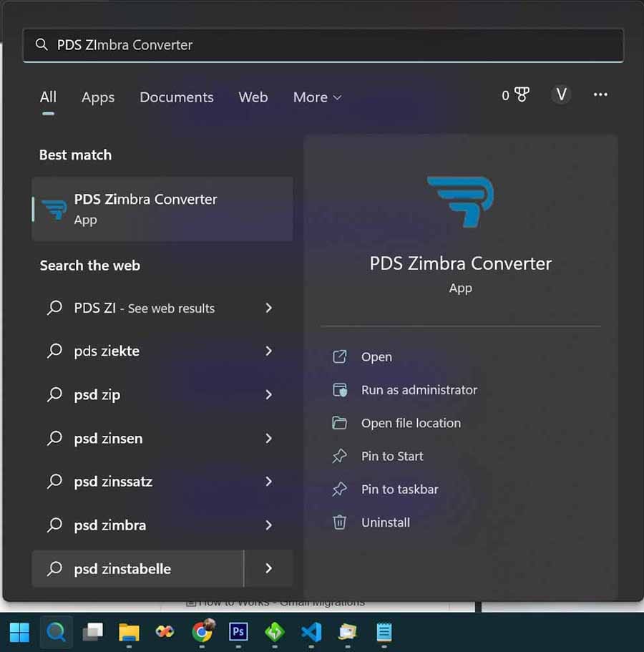Screen dimensions: 644x652
Task: Click the large PDS Zimbra Converter logo
Action: 460,202
